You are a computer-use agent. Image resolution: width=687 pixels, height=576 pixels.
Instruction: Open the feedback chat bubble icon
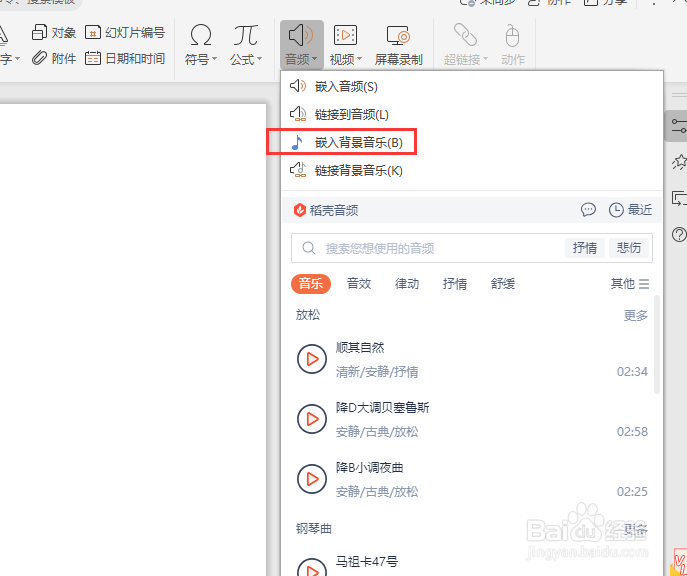click(588, 210)
